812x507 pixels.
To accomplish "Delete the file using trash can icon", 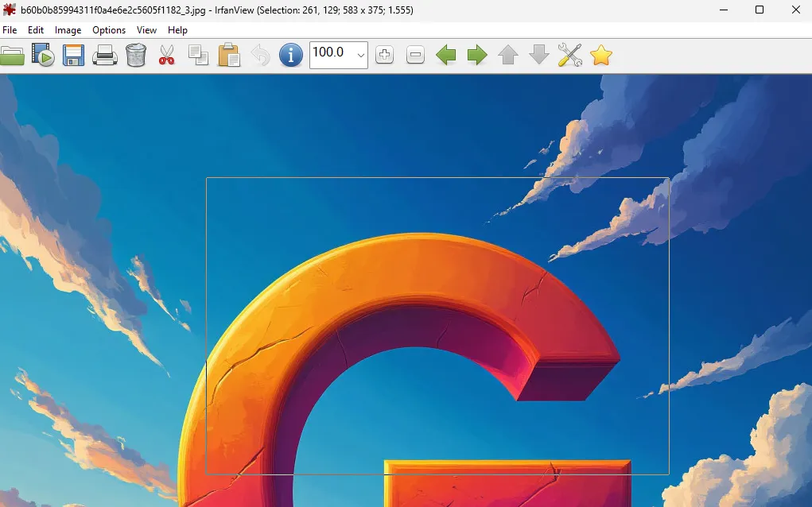I will (136, 55).
